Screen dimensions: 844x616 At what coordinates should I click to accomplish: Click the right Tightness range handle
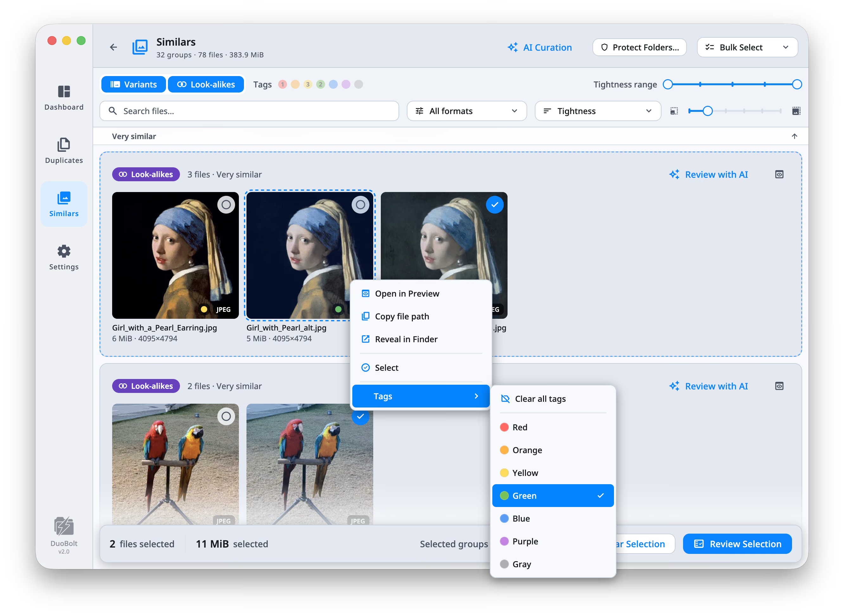(x=797, y=84)
